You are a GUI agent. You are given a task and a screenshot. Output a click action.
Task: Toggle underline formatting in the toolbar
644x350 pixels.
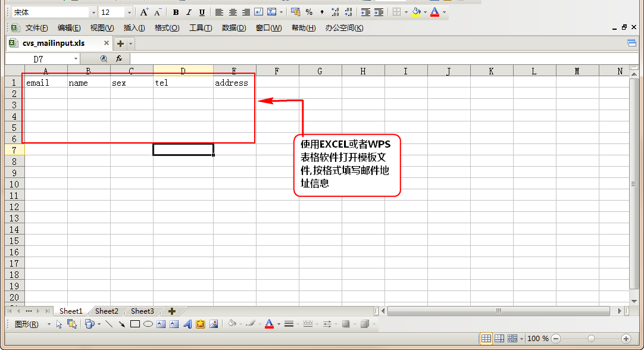pyautogui.click(x=202, y=12)
